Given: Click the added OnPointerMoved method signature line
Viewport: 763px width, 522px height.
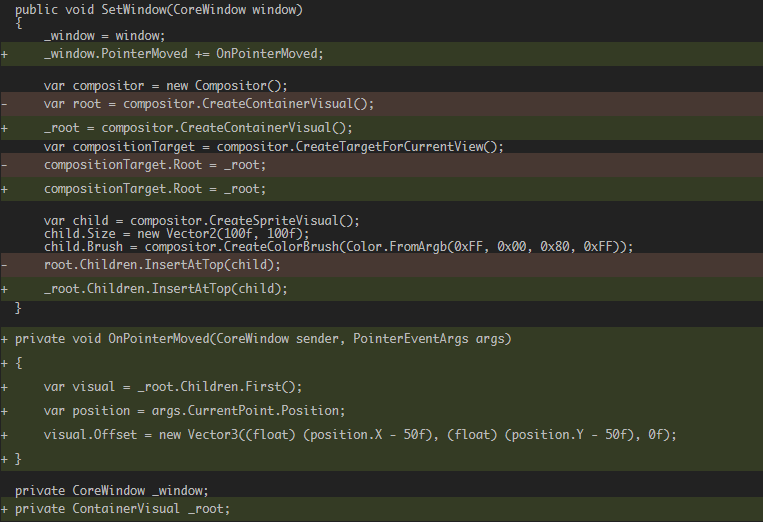Looking at the screenshot, I should pos(382,339).
